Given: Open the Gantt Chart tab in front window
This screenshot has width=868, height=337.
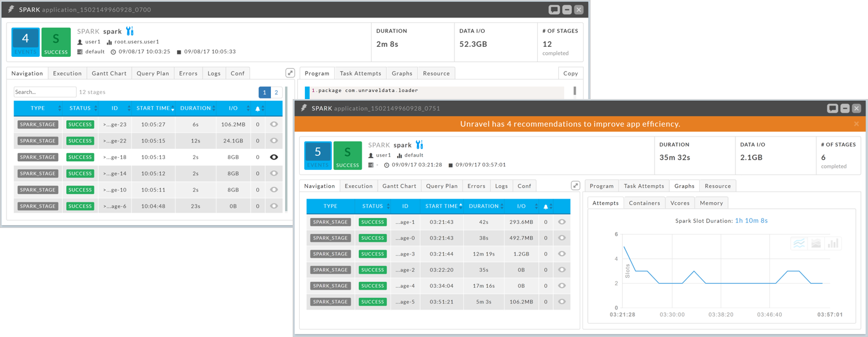Looking at the screenshot, I should click(399, 186).
